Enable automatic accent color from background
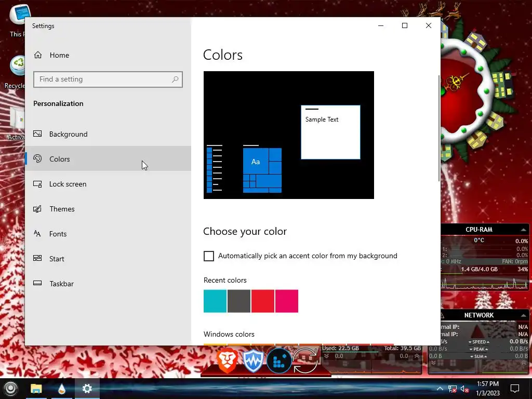The image size is (532, 399). 209,256
